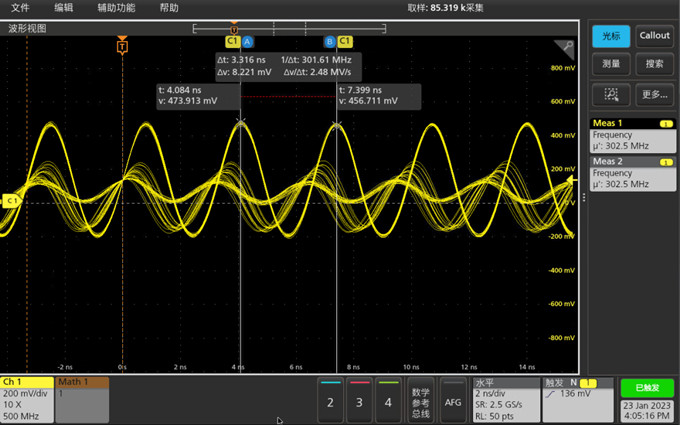The image size is (680, 425).
Task: Turn on channel 3
Action: [360, 401]
